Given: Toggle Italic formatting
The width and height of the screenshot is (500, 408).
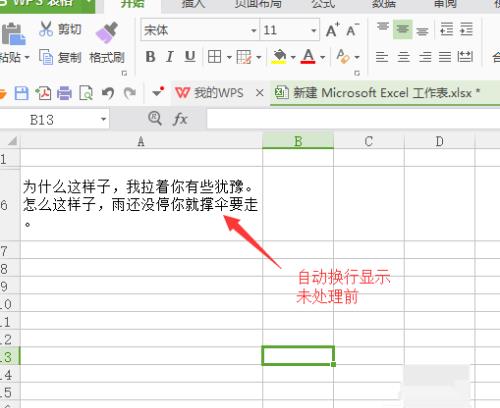Looking at the screenshot, I should tap(170, 57).
